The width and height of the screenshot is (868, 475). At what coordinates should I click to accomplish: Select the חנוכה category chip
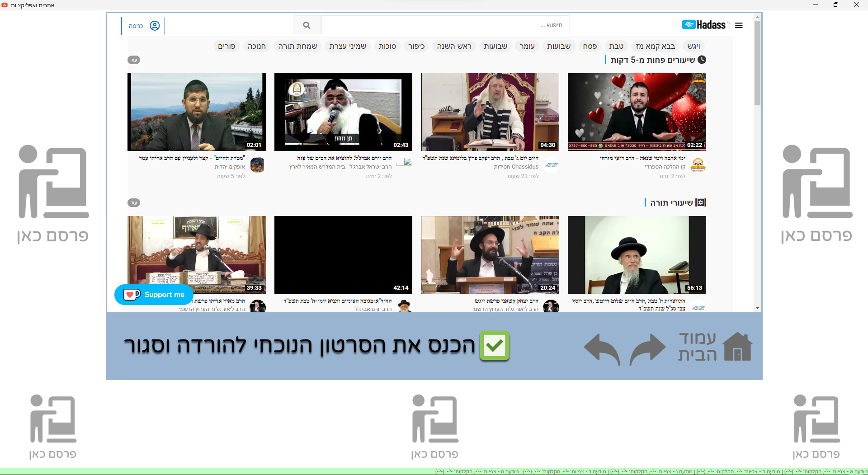pyautogui.click(x=256, y=46)
